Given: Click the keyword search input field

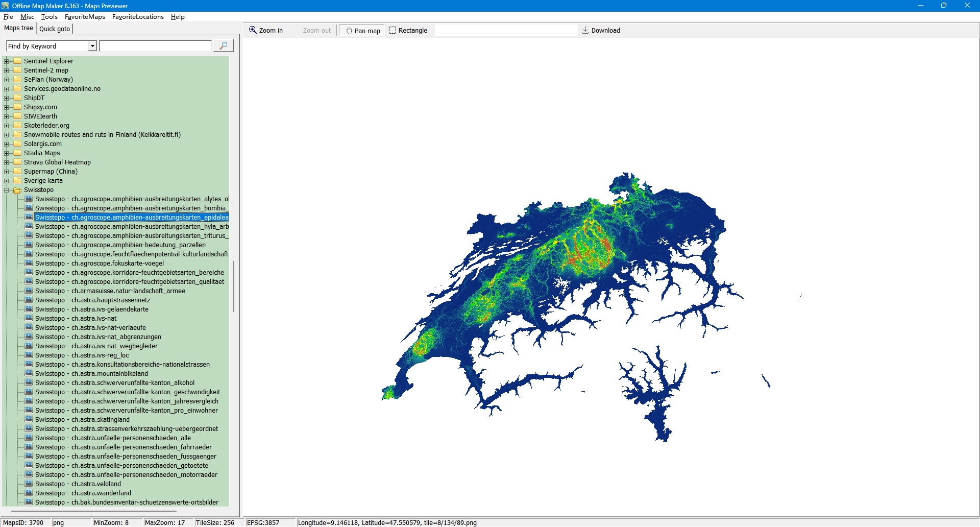Looking at the screenshot, I should click(156, 46).
